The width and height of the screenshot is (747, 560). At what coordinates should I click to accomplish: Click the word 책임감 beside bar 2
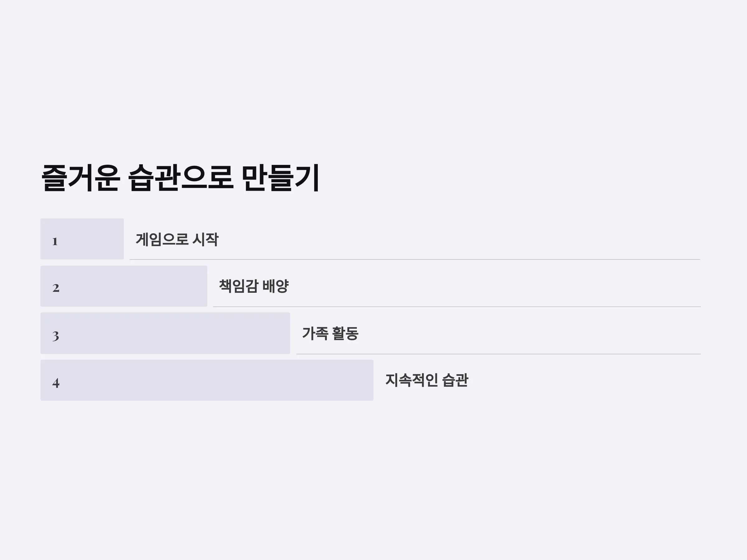tap(239, 286)
